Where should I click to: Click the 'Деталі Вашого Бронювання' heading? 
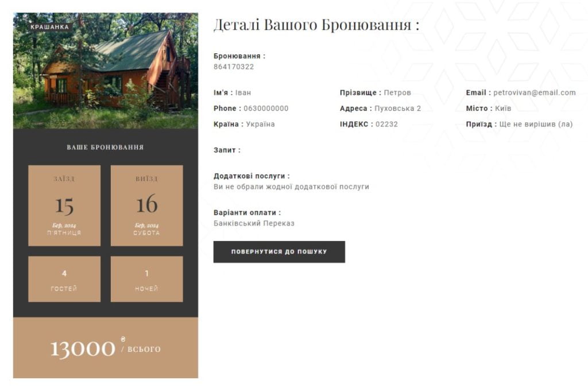(316, 25)
